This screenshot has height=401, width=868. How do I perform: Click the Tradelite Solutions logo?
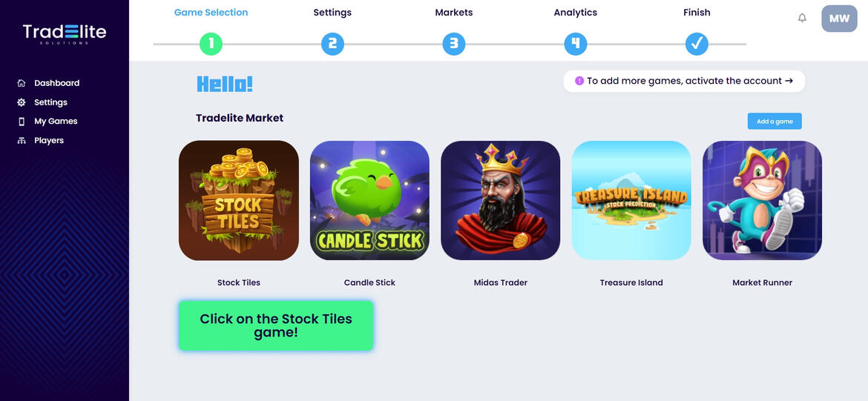click(65, 34)
